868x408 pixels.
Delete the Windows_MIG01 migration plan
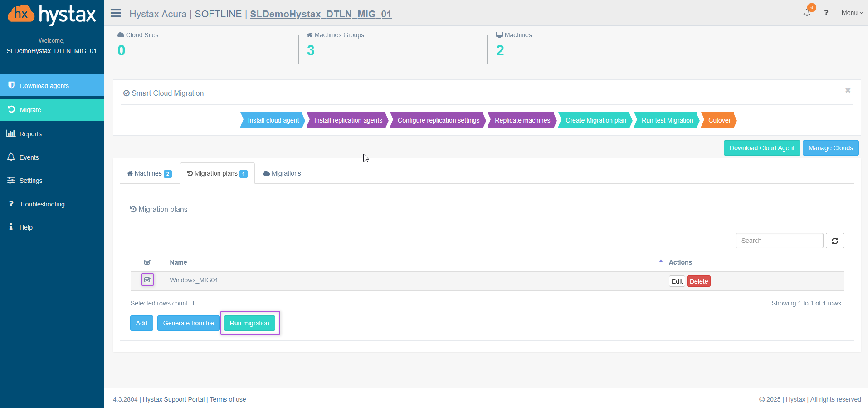(698, 281)
